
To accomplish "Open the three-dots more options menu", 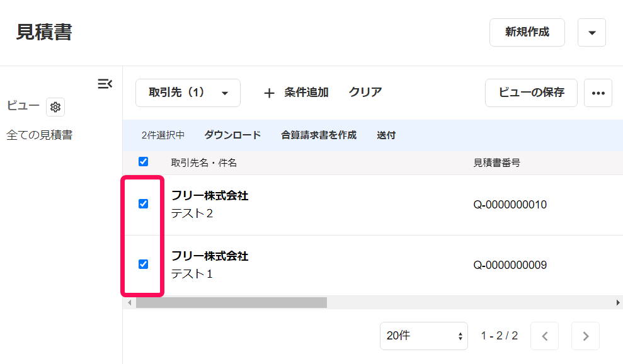I will (x=598, y=93).
